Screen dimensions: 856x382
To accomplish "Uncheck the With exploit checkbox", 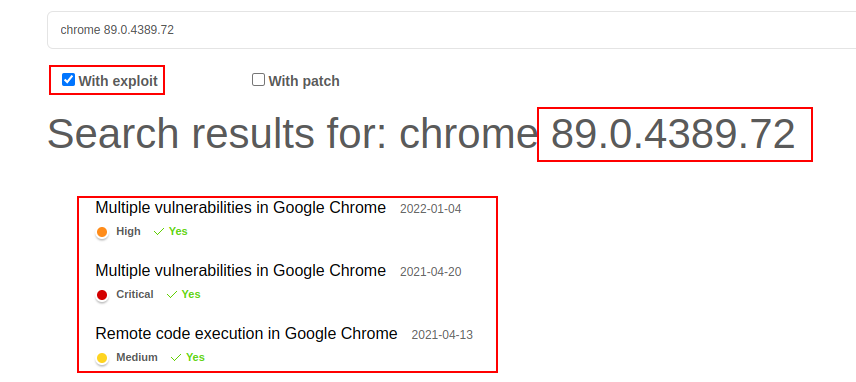I will click(x=68, y=80).
